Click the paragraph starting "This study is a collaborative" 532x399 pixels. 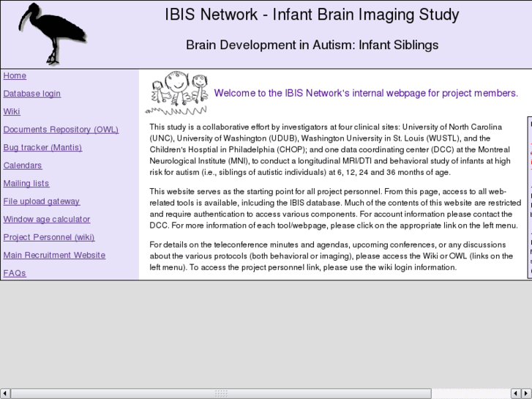[330, 149]
